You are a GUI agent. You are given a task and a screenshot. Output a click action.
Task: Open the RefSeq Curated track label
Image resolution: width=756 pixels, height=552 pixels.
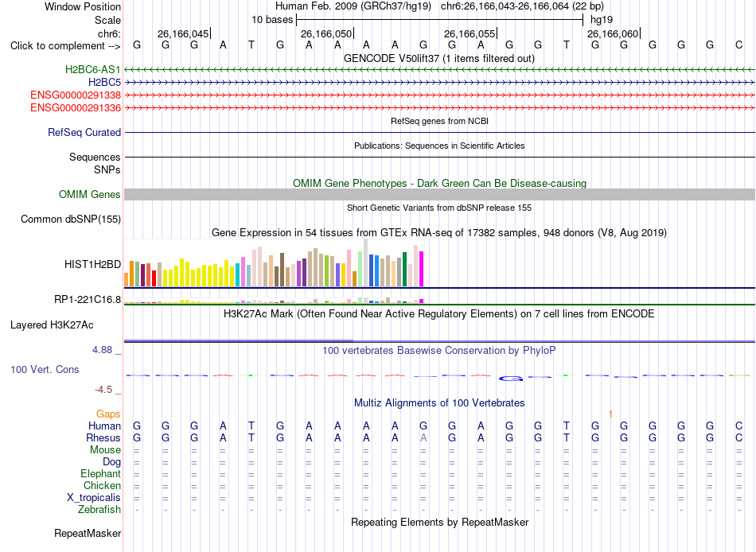(84, 132)
